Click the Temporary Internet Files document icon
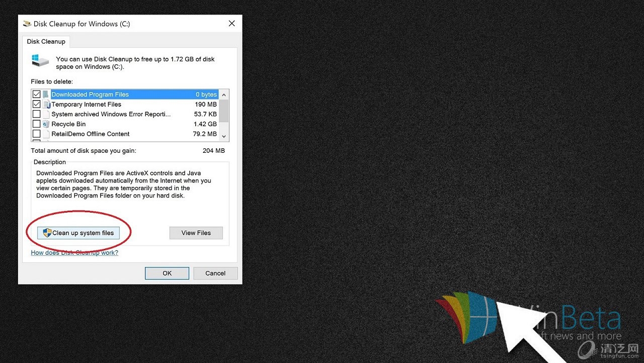The height and width of the screenshot is (363, 644). [x=46, y=105]
